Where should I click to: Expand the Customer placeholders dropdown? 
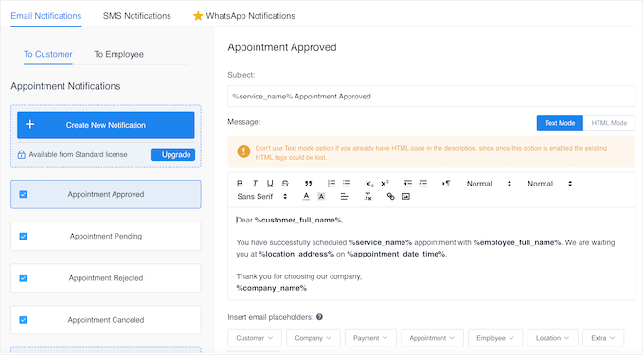click(255, 338)
